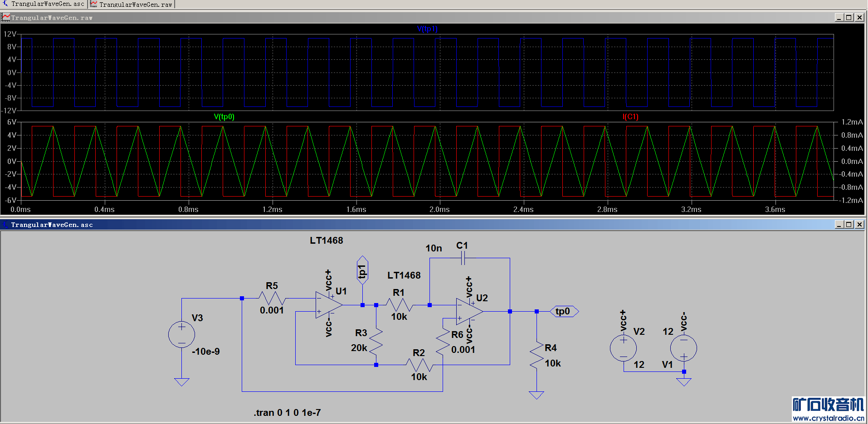868x424 pixels.
Task: Click the tp1 net label flag
Action: (x=362, y=271)
